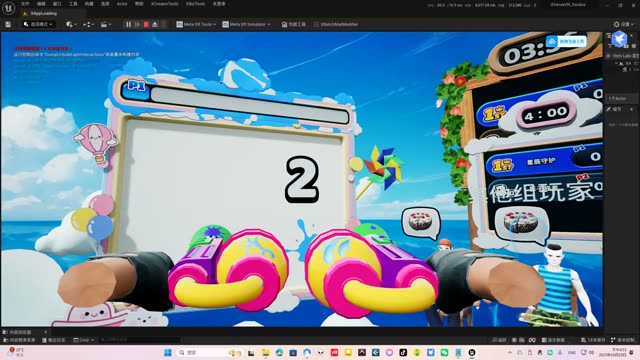Viewport: 640px width, 360px height.
Task: Close the 细节 (Details) panel tab
Action: pos(631,109)
